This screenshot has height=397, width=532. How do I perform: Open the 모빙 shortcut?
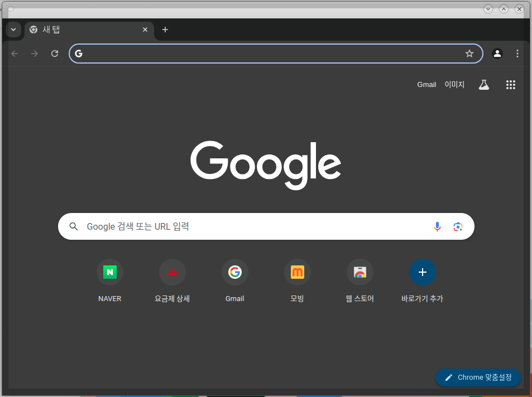(x=297, y=280)
